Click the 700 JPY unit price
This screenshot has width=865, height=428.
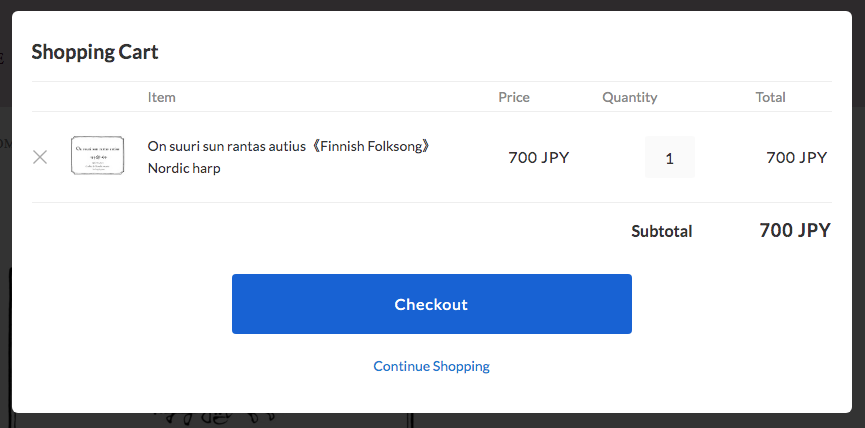pyautogui.click(x=538, y=157)
